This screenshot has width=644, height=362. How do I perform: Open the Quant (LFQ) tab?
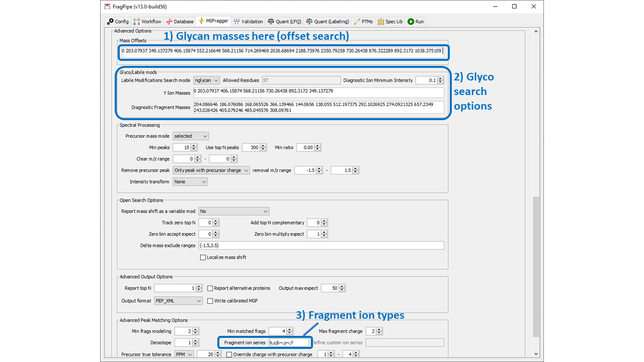tap(284, 22)
